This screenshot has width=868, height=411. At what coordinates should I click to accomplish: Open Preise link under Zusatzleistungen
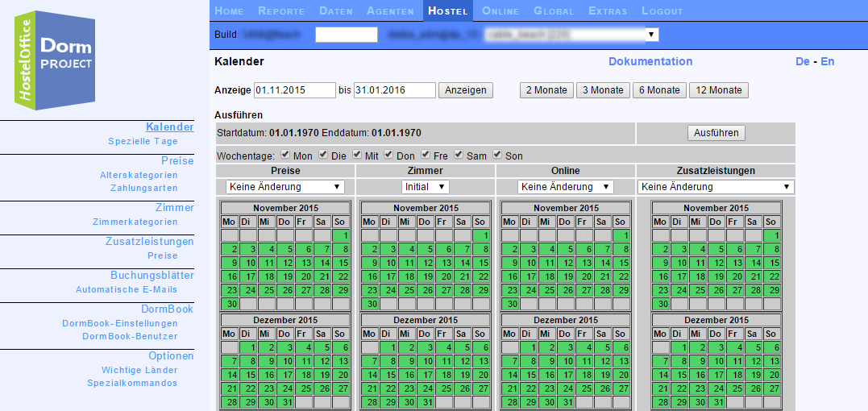pos(163,255)
